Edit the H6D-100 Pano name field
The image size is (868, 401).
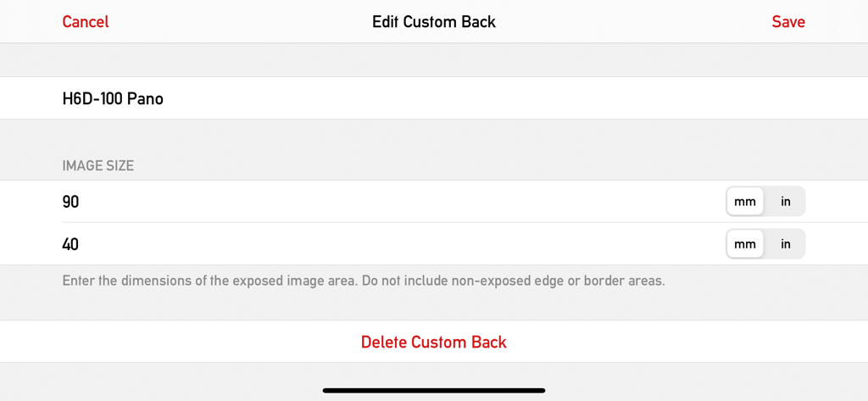point(339,99)
